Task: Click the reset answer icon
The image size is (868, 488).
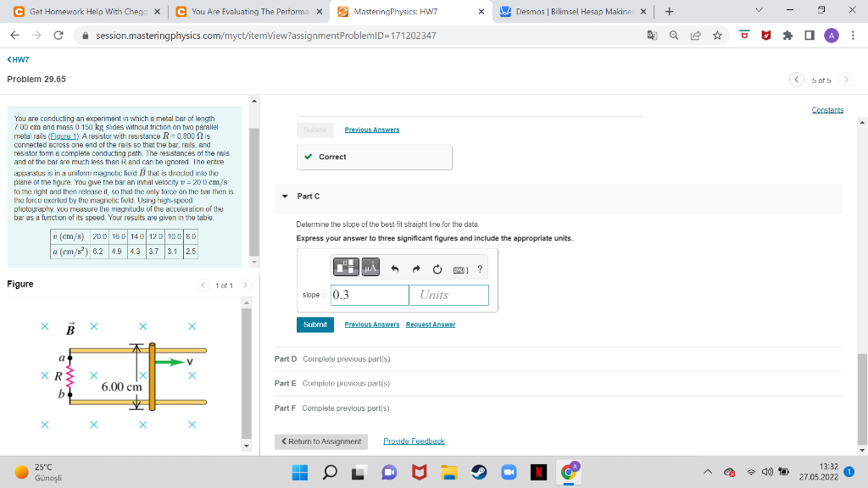Action: point(437,269)
